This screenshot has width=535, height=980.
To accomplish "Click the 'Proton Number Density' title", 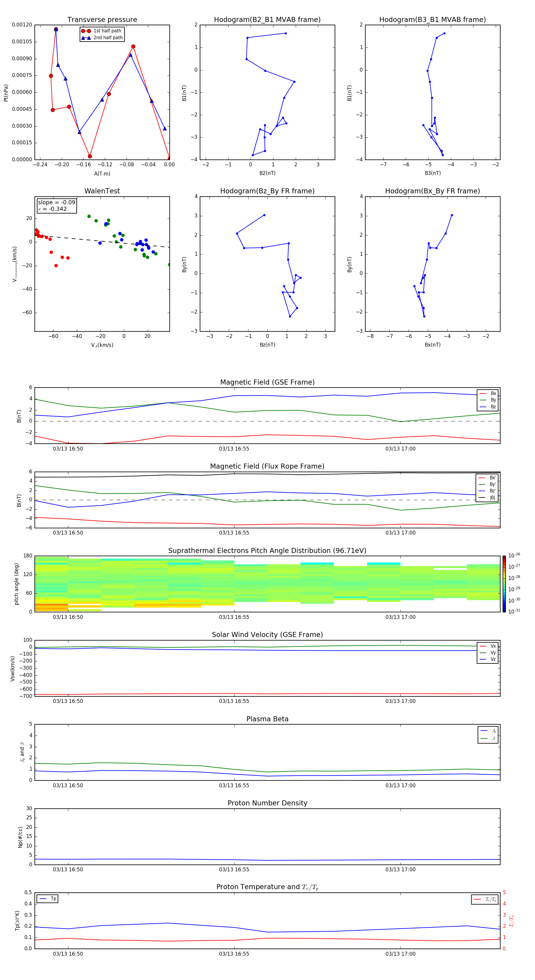I will (267, 803).
